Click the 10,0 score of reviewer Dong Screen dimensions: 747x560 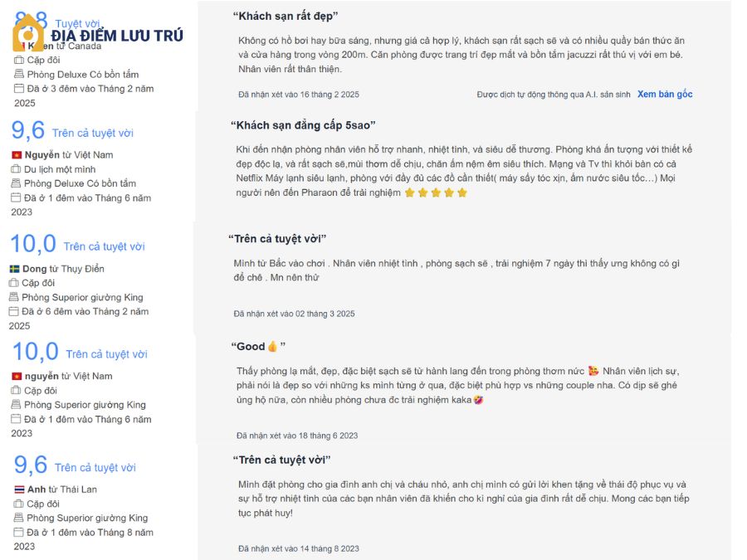coord(33,244)
